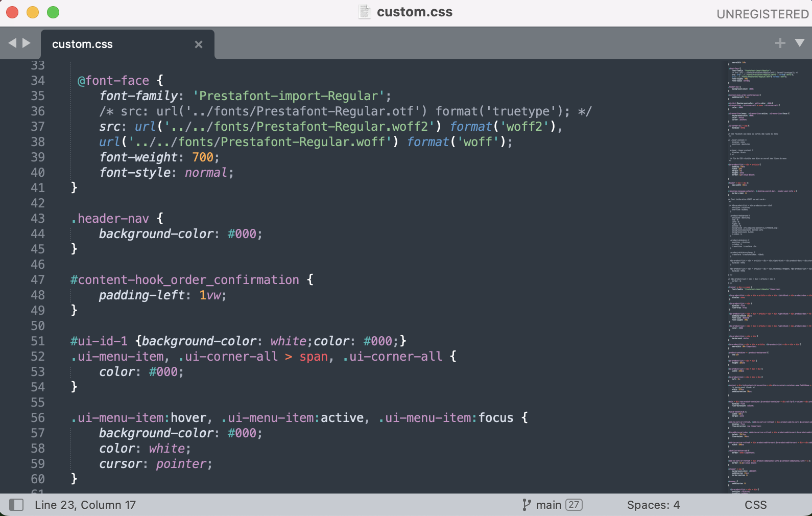Open the tab list dropdown triangle
This screenshot has width=812, height=516.
(800, 43)
